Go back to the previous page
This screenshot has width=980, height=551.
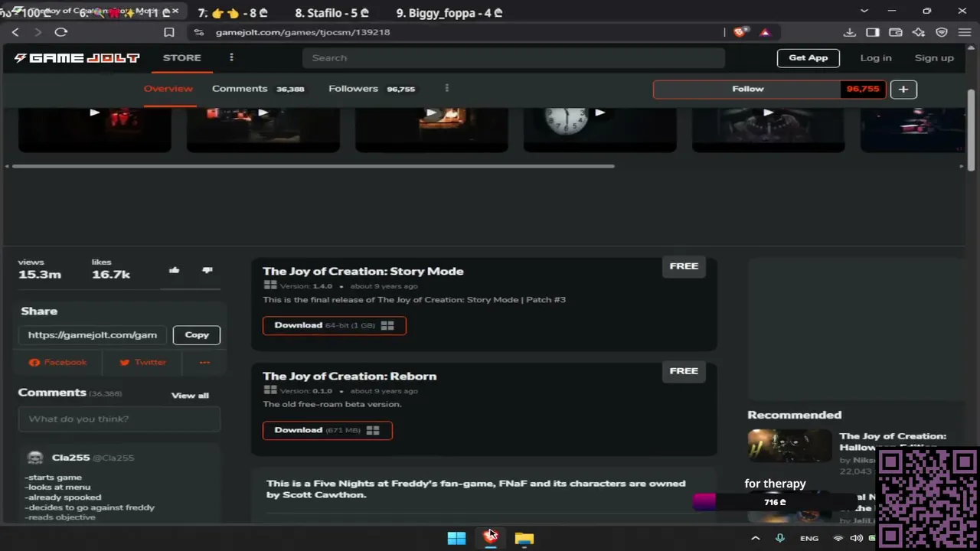click(15, 32)
